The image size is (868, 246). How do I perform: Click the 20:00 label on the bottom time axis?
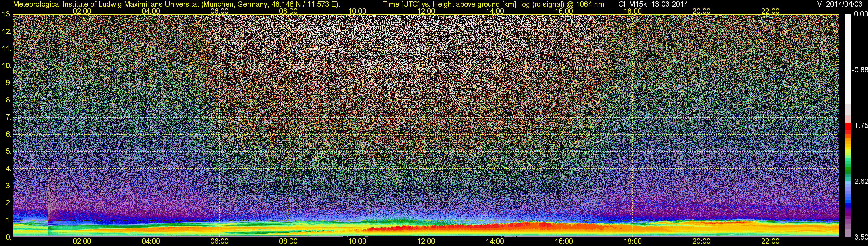pyautogui.click(x=702, y=241)
